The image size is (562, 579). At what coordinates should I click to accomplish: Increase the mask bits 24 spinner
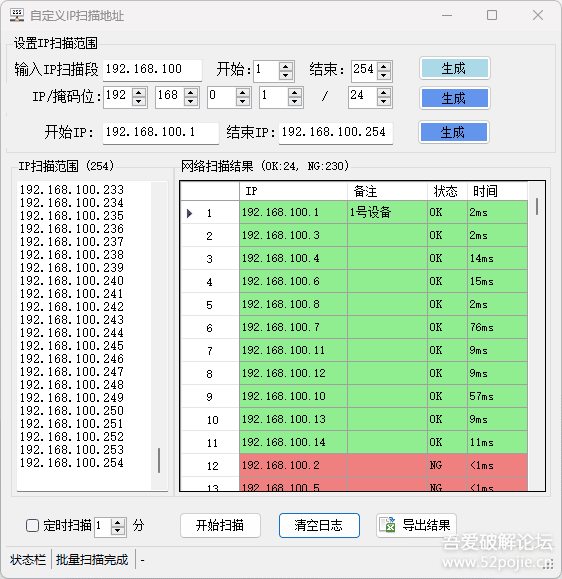click(384, 93)
